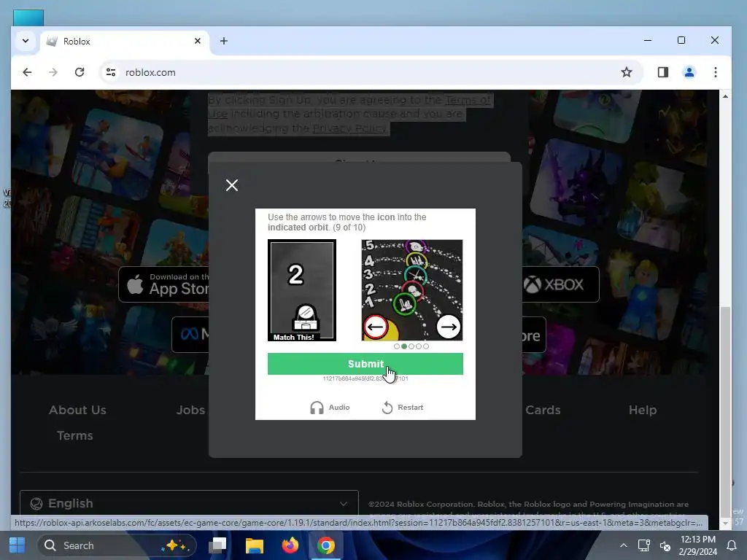Click the orbit puzzle image
This screenshot has height=560, width=747.
[412, 290]
